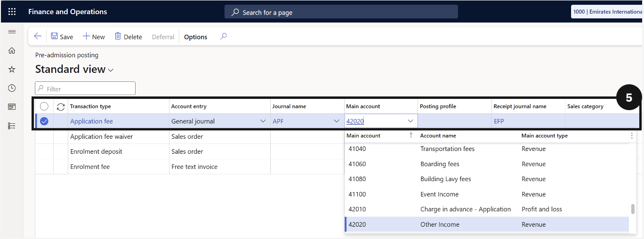Open Workspaces icon in sidebar

point(12,107)
